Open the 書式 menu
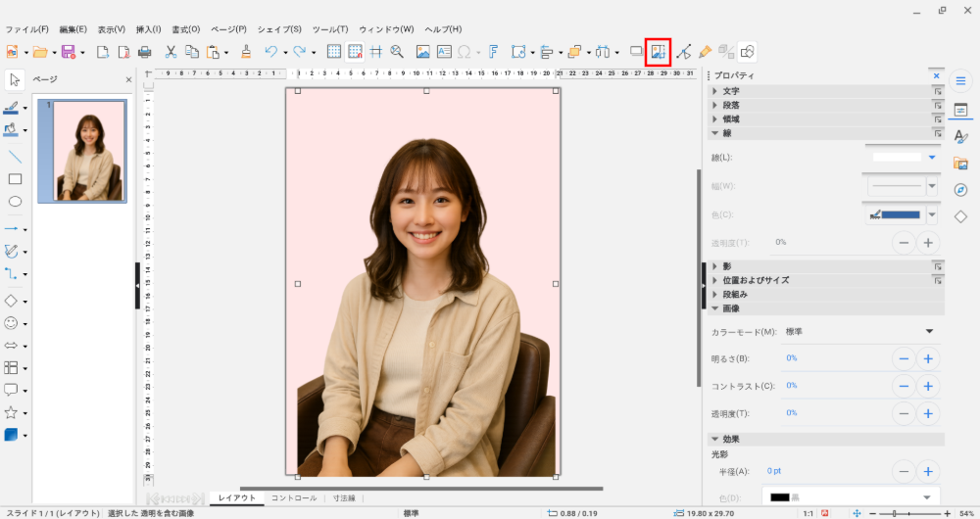This screenshot has width=980, height=519. [x=186, y=29]
